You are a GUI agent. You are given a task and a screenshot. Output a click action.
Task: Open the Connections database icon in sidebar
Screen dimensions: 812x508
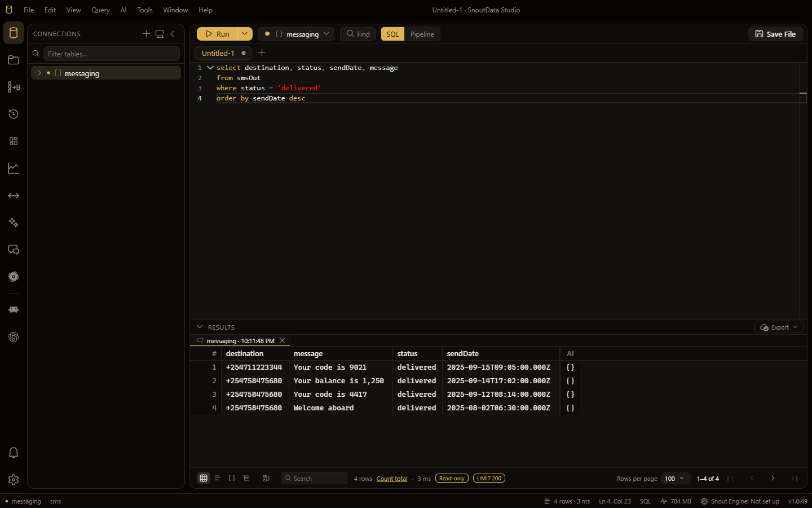14,33
